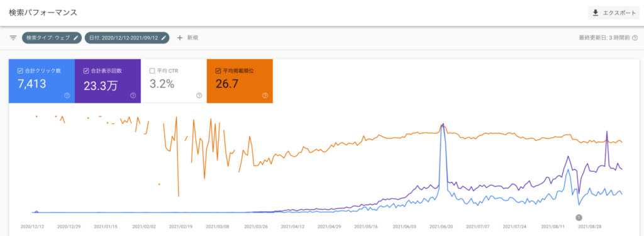Image resolution: width=644 pixels, height=236 pixels.
Task: Uncheck the 平均掲載順位 checkbox
Action: [x=218, y=70]
